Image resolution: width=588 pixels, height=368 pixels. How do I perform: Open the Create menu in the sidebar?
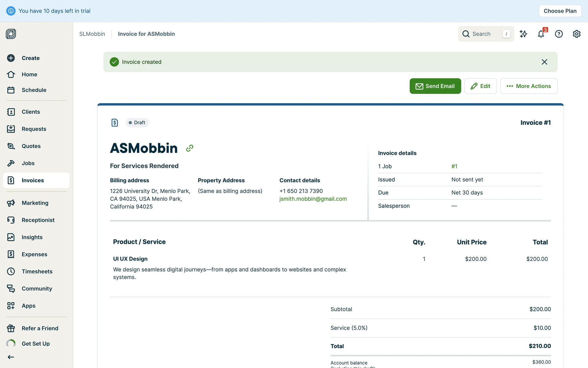(30, 58)
